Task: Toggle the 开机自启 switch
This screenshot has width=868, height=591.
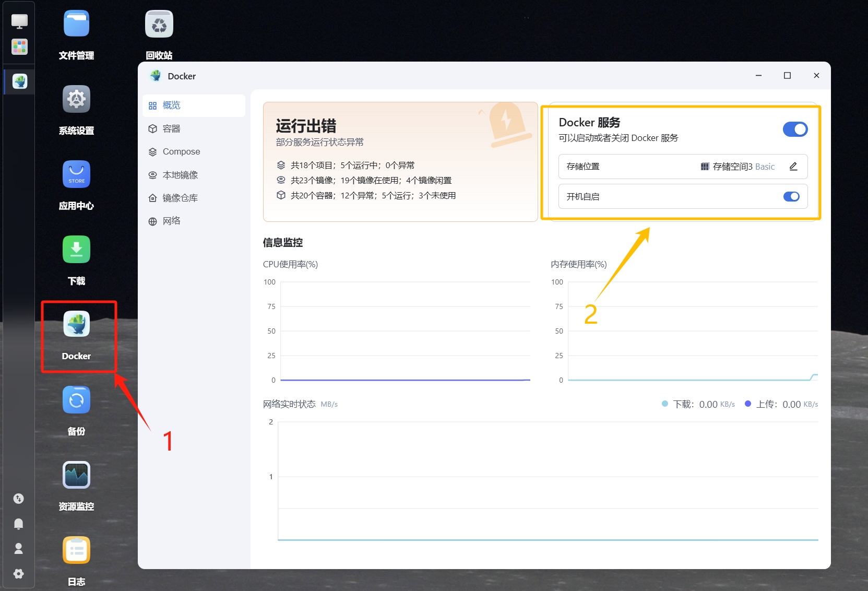Action: (x=791, y=196)
